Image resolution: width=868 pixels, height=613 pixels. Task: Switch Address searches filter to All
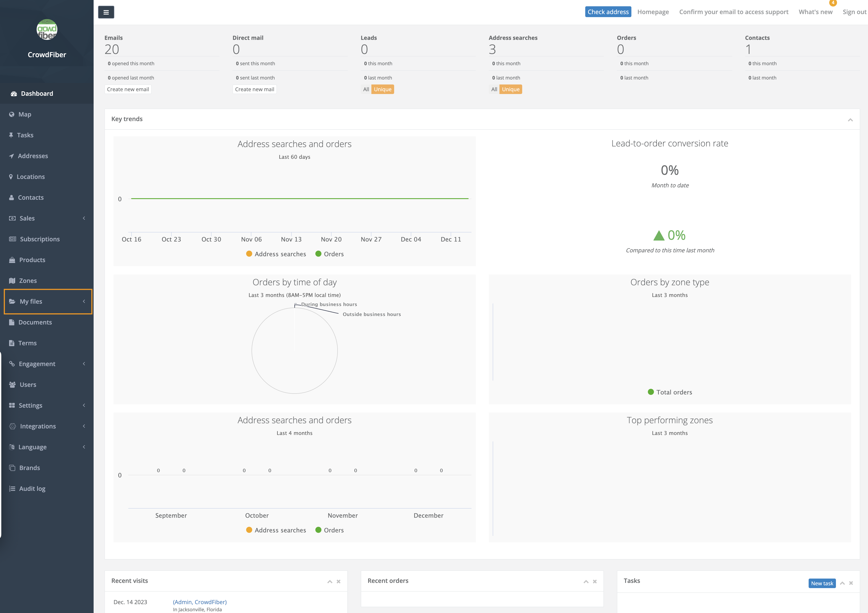(494, 90)
